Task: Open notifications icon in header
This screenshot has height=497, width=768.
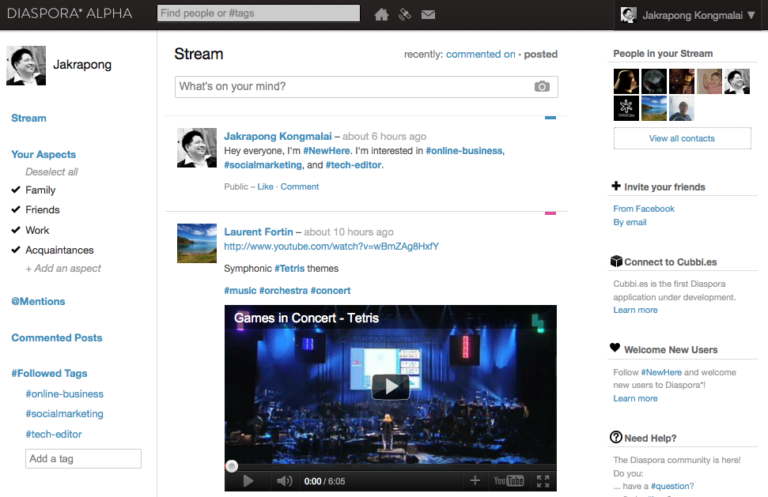Action: pos(404,14)
